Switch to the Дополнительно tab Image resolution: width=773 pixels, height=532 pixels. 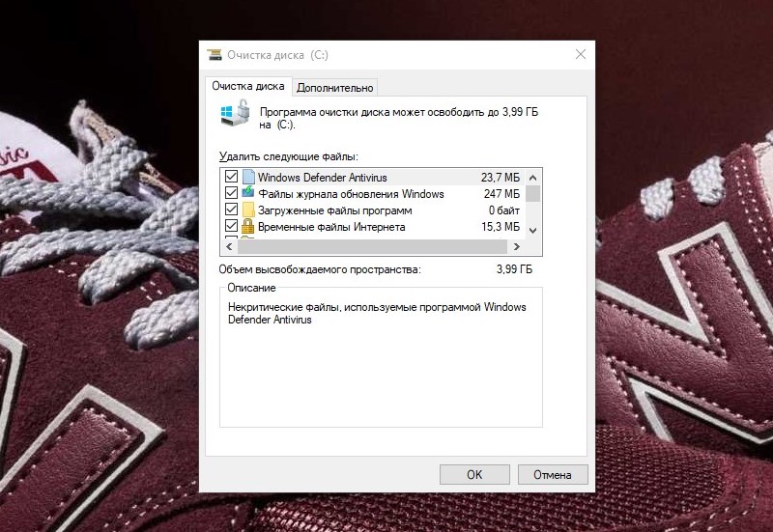coord(334,88)
